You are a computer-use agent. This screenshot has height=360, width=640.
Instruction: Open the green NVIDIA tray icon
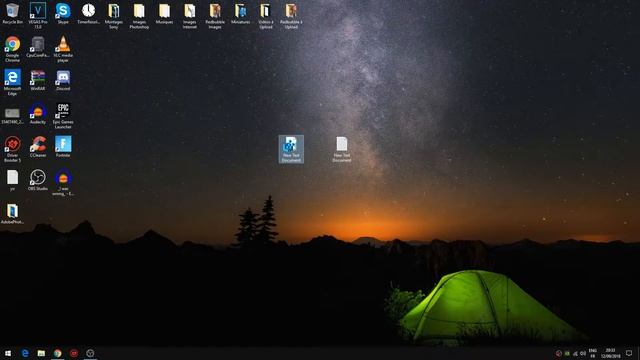coord(567,353)
